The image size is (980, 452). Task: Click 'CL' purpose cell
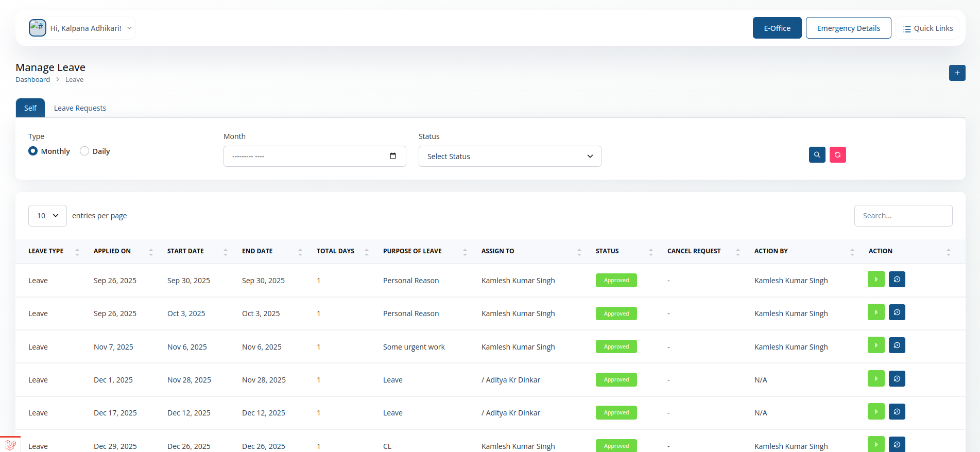(x=387, y=446)
